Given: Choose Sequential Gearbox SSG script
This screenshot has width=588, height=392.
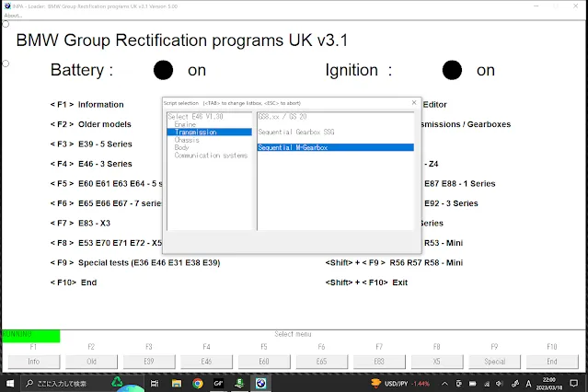Looking at the screenshot, I should click(296, 132).
